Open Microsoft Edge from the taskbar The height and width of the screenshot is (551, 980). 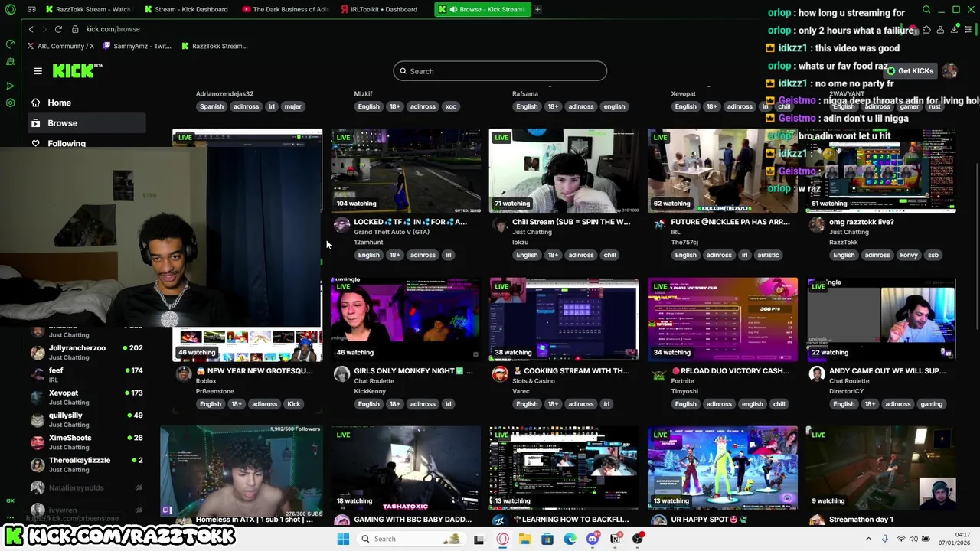point(570,539)
